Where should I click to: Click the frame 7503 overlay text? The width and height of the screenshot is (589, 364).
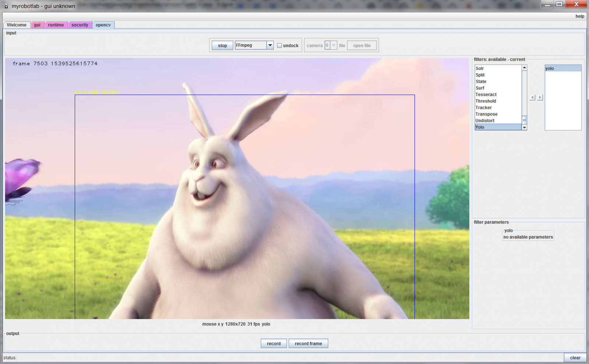(55, 64)
